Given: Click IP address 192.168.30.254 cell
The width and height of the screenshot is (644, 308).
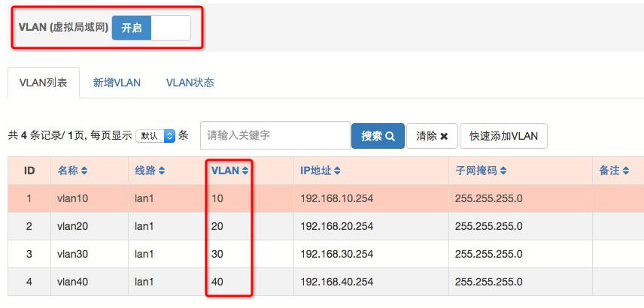Looking at the screenshot, I should pyautogui.click(x=337, y=254).
